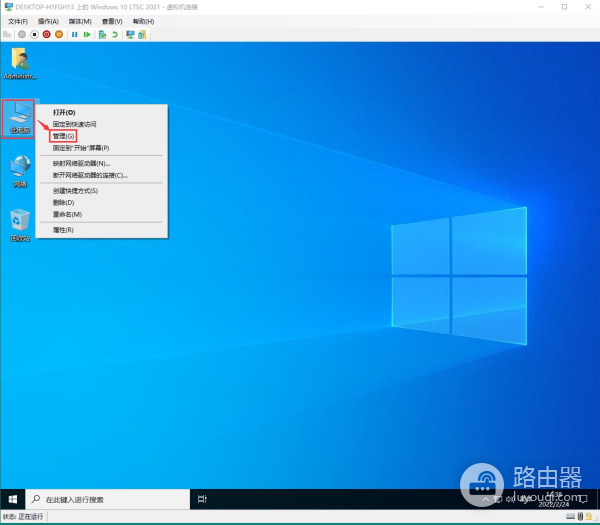Pause the virtual machine from the toolbar

pos(74,34)
